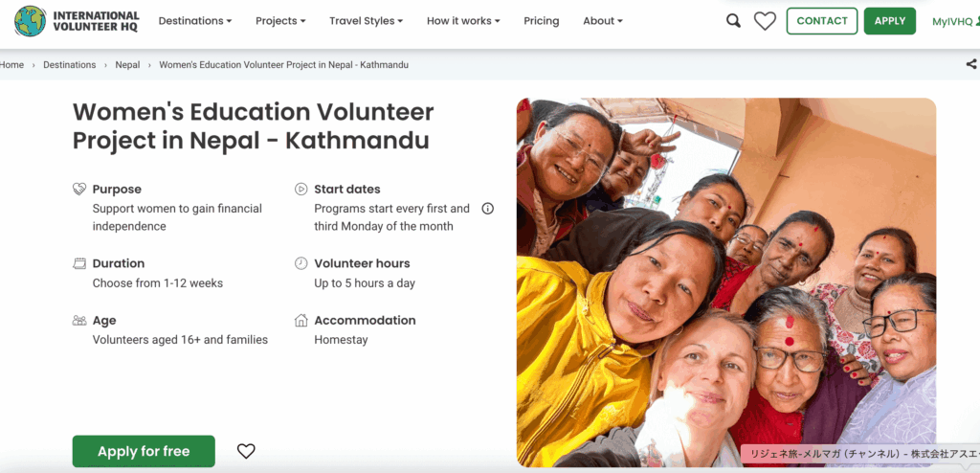Toggle favorite heart beside Apply for free
980x473 pixels.
[x=246, y=451]
